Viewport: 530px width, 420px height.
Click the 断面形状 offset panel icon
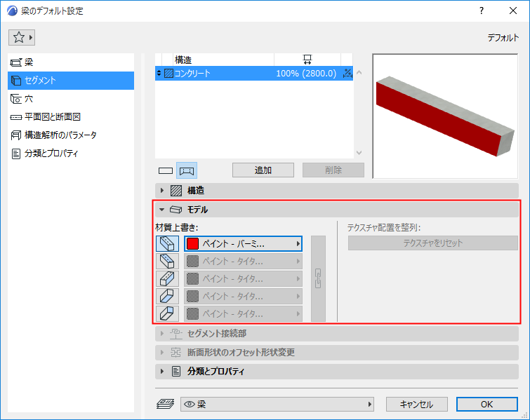tap(175, 353)
